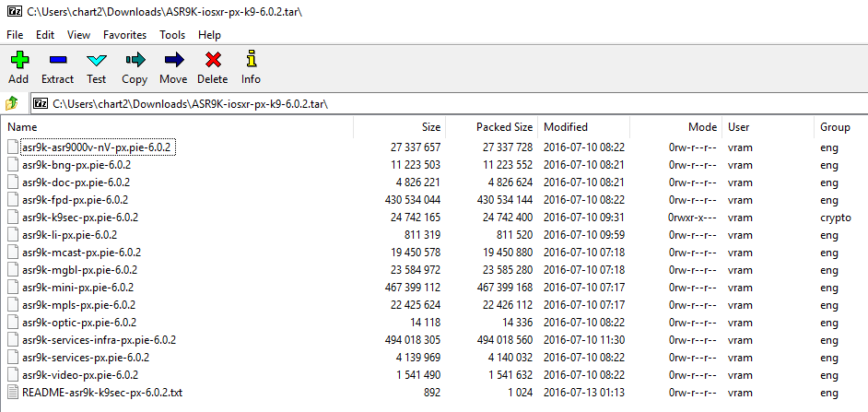Select asr9k-k9sec-px.pie-6.0.2 file
This screenshot has height=412, width=868.
pos(80,218)
